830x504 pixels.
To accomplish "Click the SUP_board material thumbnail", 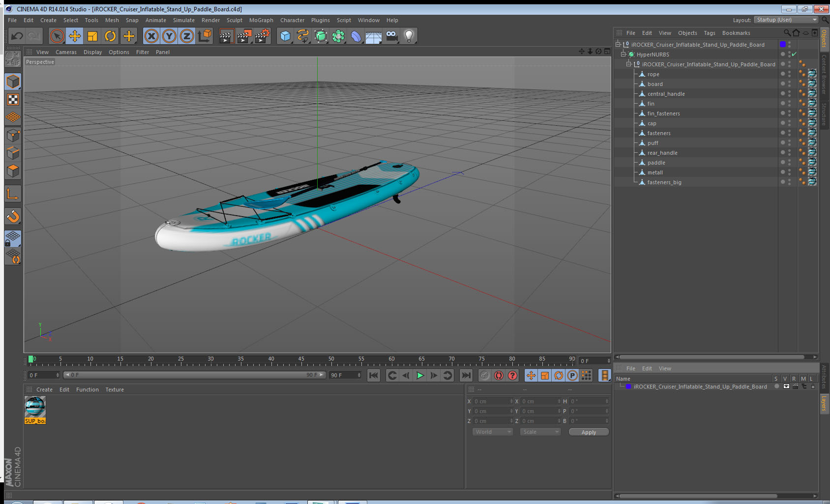I will 35,407.
